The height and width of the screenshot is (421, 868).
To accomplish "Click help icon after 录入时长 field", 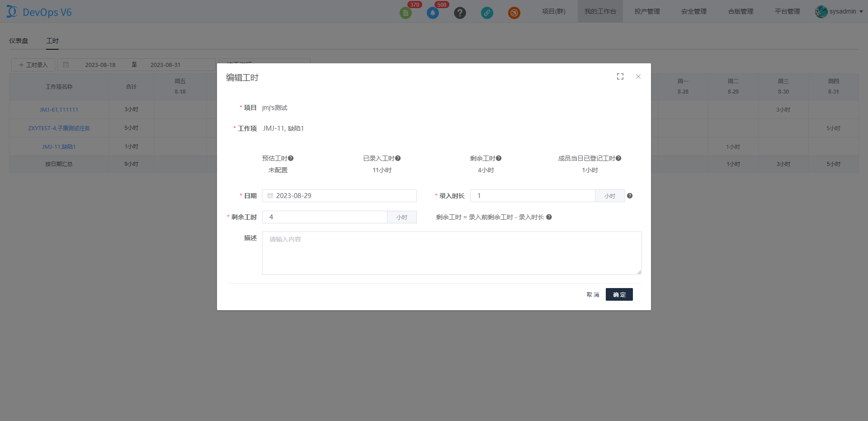I will (630, 196).
